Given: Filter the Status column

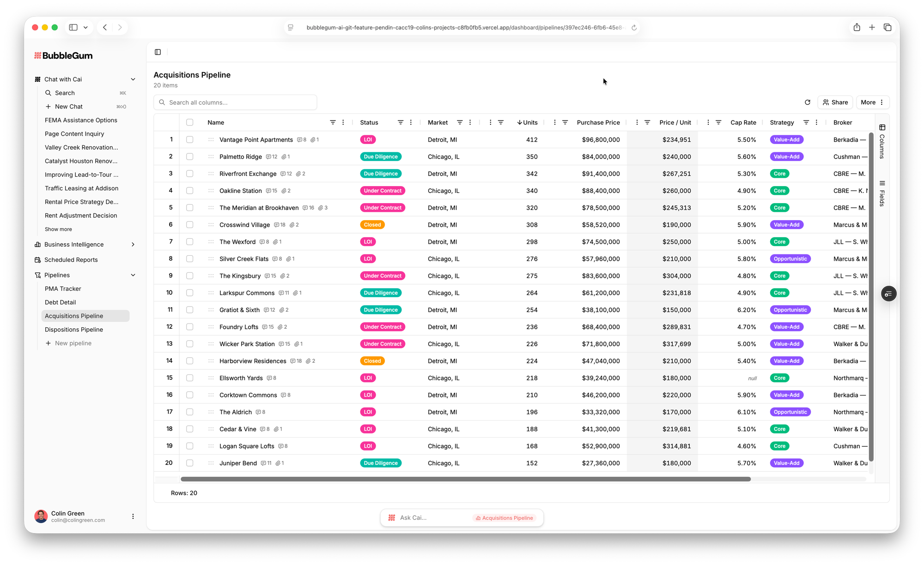Looking at the screenshot, I should tap(401, 122).
